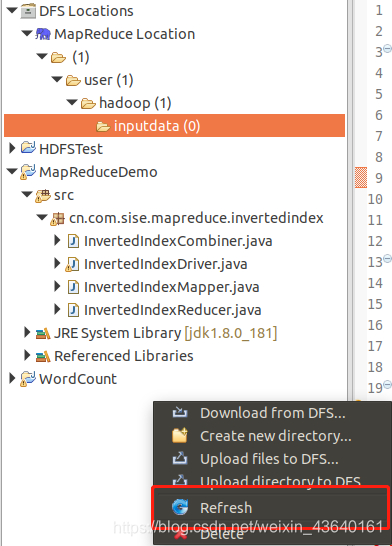Collapse the MapReduceDemo project
The height and width of the screenshot is (546, 392).
coord(12,171)
